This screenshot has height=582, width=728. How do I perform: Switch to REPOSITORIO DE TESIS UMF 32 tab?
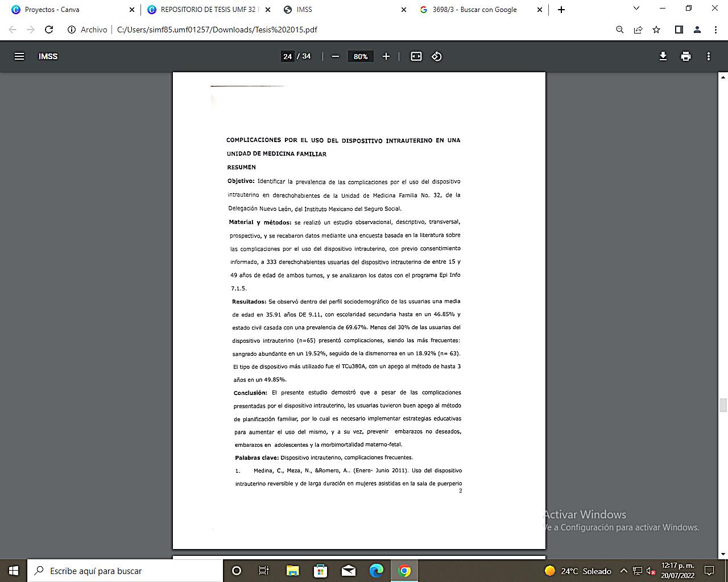point(208,10)
